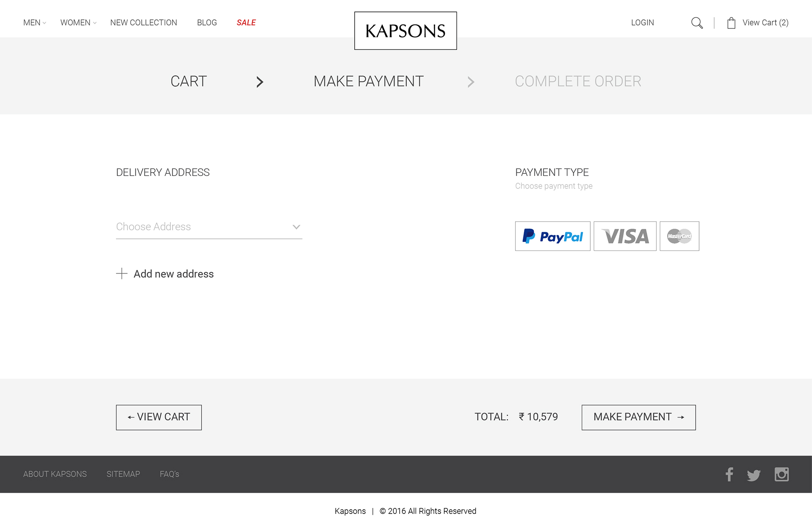The image size is (812, 530).
Task: Choose PayPal as payment type
Action: tap(552, 236)
